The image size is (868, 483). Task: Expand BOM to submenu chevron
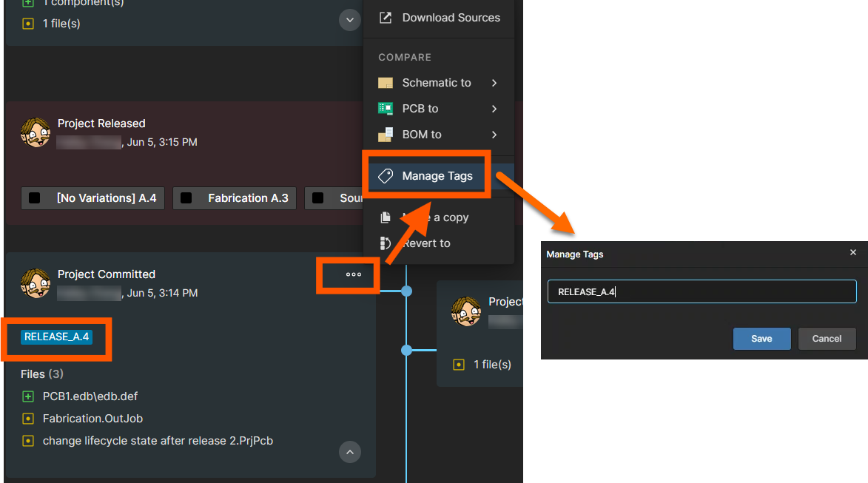(494, 135)
